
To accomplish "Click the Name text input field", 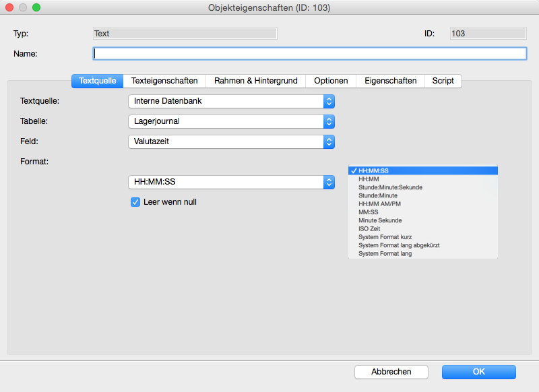I will pyautogui.click(x=309, y=54).
